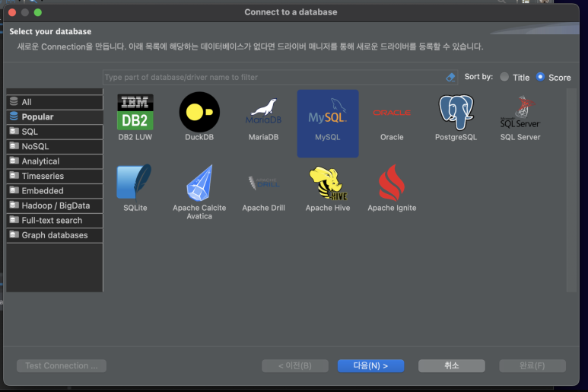This screenshot has height=392, width=588.
Task: Select the DB2 LUW database icon
Action: click(x=135, y=112)
